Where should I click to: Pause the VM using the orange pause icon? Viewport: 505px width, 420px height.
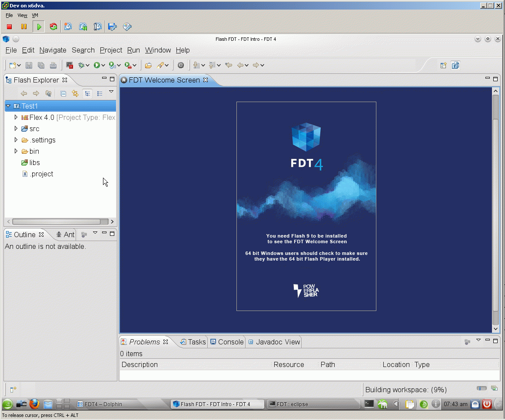pos(24,27)
